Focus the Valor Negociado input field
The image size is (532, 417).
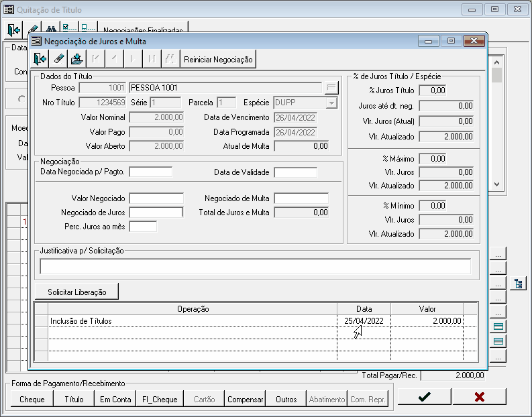pos(156,198)
